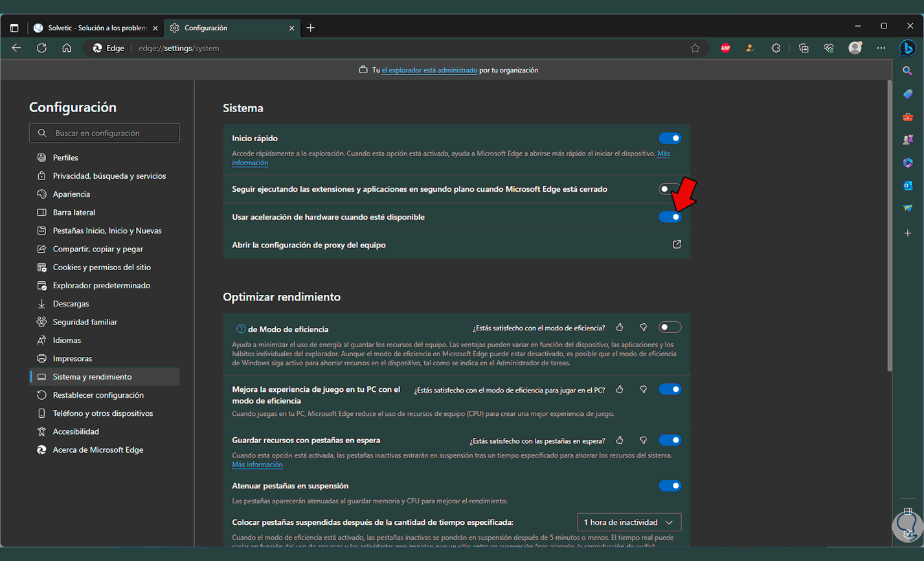The image size is (924, 561).
Task: Open Más información link under Inicio rápido
Action: (x=250, y=163)
